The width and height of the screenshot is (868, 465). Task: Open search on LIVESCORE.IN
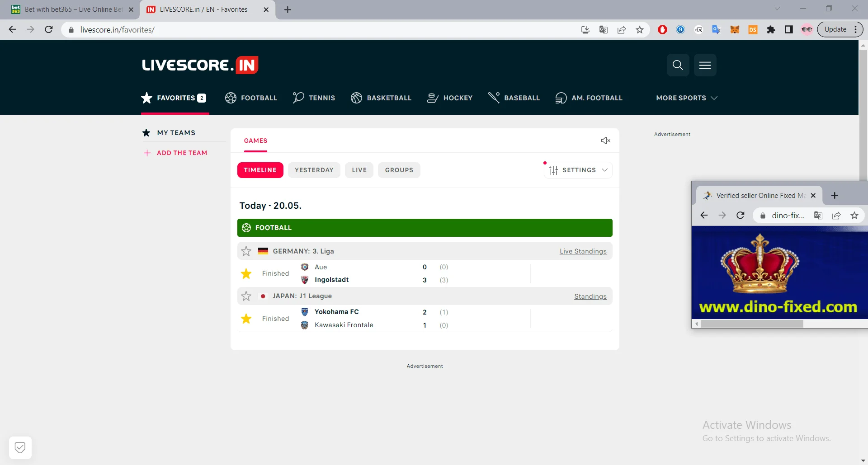677,65
